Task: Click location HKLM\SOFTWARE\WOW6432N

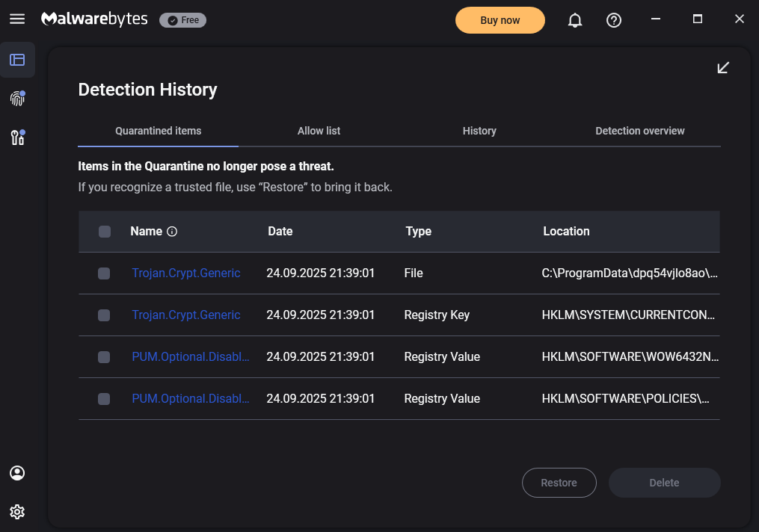Action: coord(630,357)
